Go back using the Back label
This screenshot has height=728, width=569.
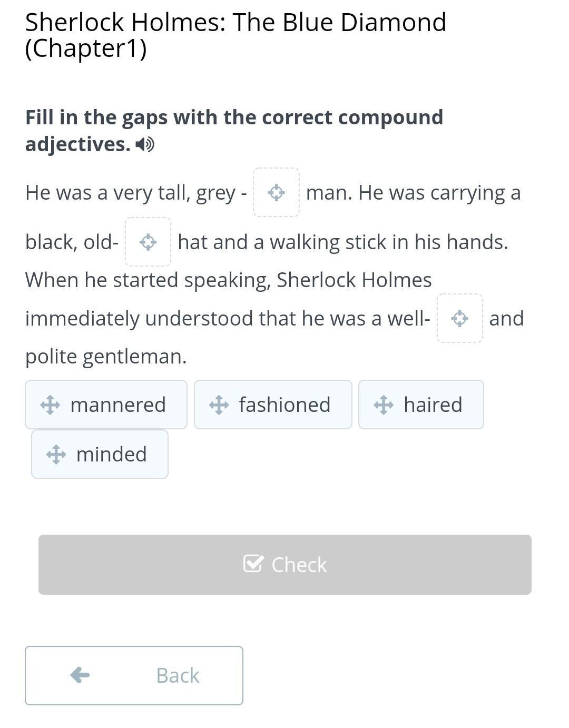click(178, 675)
